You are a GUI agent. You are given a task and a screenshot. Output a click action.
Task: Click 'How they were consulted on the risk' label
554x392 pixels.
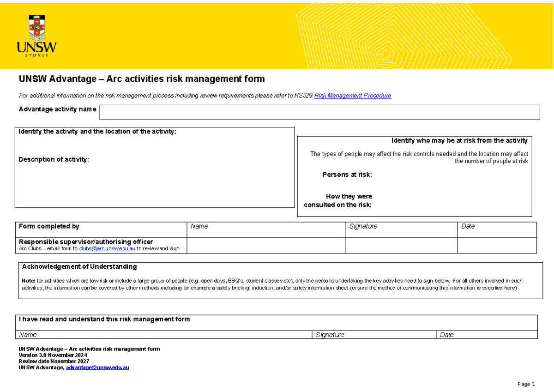coord(338,201)
